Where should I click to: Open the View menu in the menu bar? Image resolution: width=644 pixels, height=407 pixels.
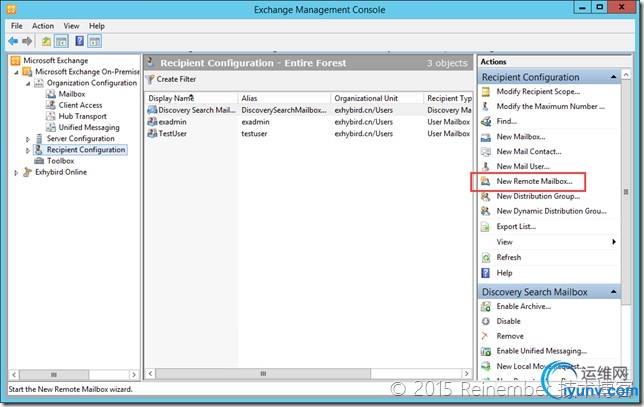pyautogui.click(x=71, y=26)
